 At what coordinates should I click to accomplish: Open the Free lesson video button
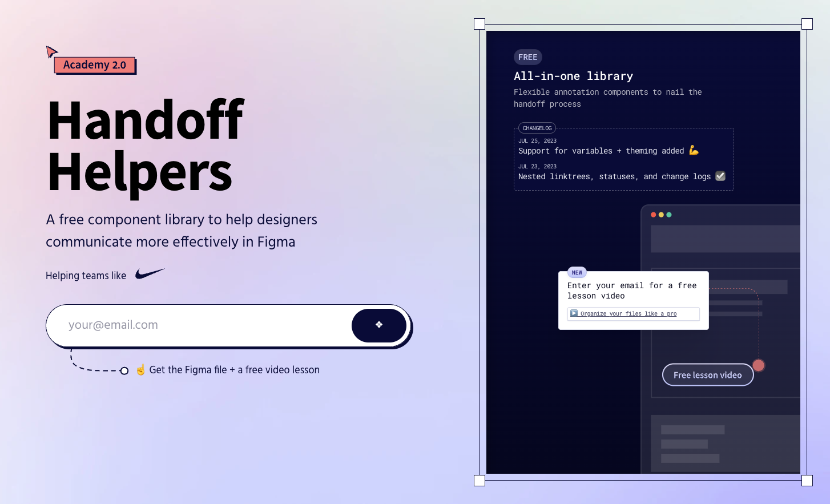tap(707, 374)
